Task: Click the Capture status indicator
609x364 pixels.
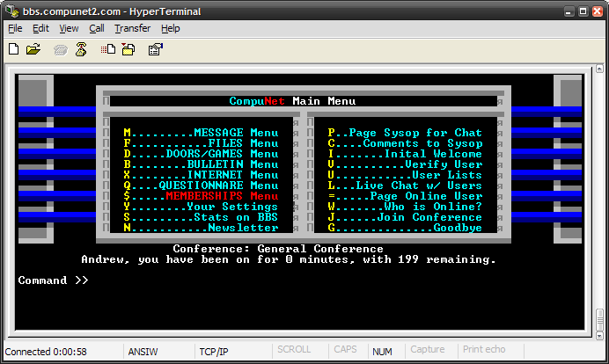Action: pyautogui.click(x=427, y=349)
